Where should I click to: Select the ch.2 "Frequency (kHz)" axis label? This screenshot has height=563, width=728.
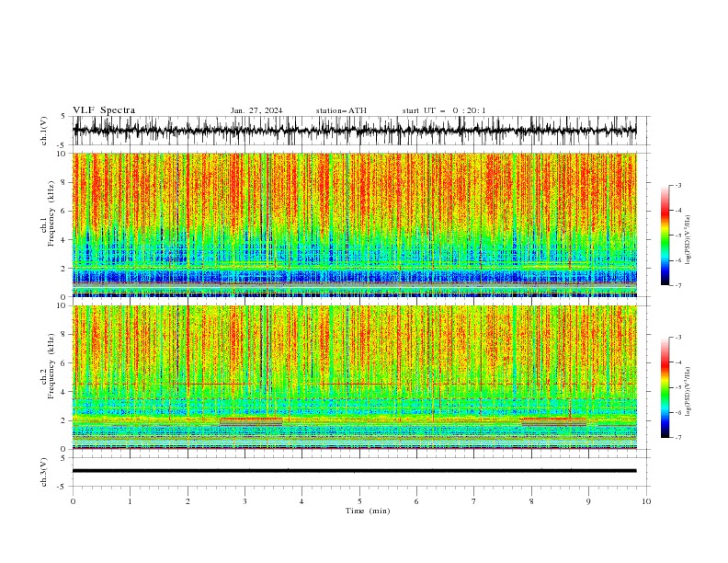51,366
